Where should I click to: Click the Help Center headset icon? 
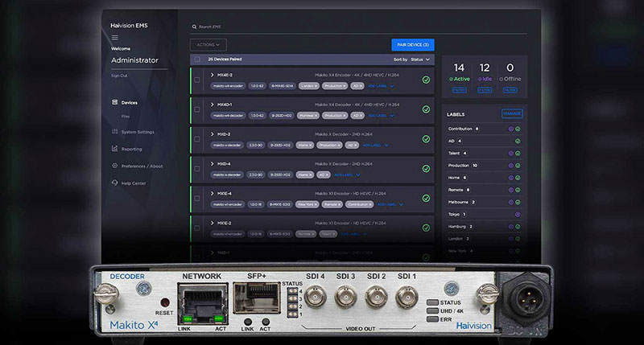click(114, 183)
